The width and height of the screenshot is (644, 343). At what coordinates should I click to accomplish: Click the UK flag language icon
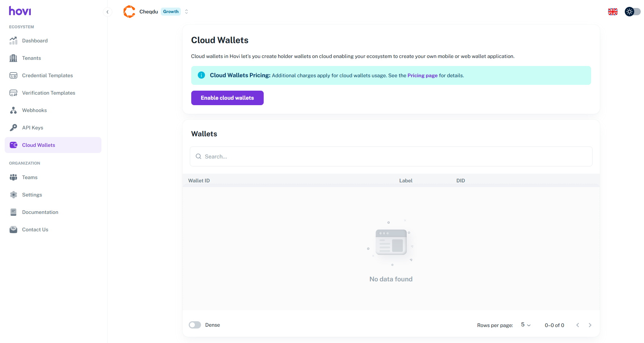pos(612,12)
